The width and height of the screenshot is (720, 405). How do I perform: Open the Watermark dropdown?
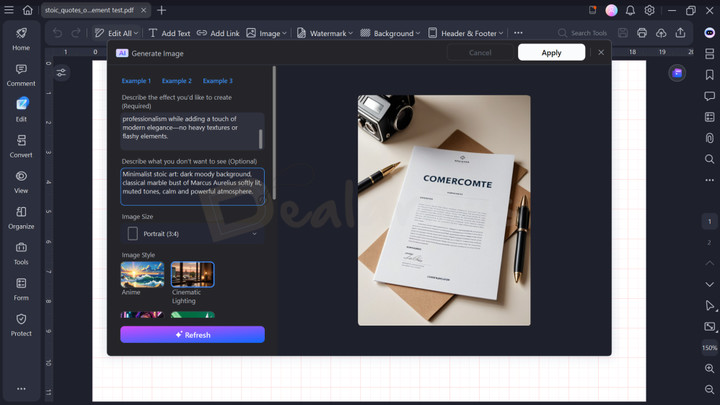point(325,33)
